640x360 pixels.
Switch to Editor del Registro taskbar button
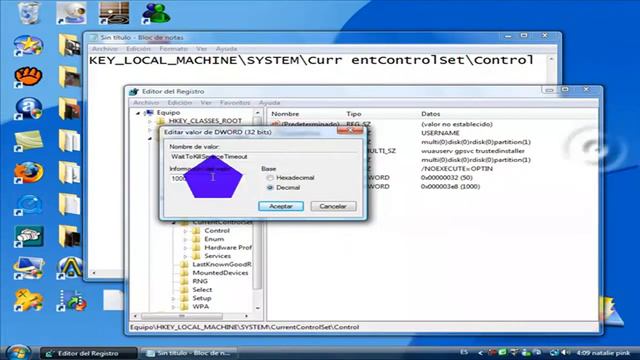tap(88, 353)
